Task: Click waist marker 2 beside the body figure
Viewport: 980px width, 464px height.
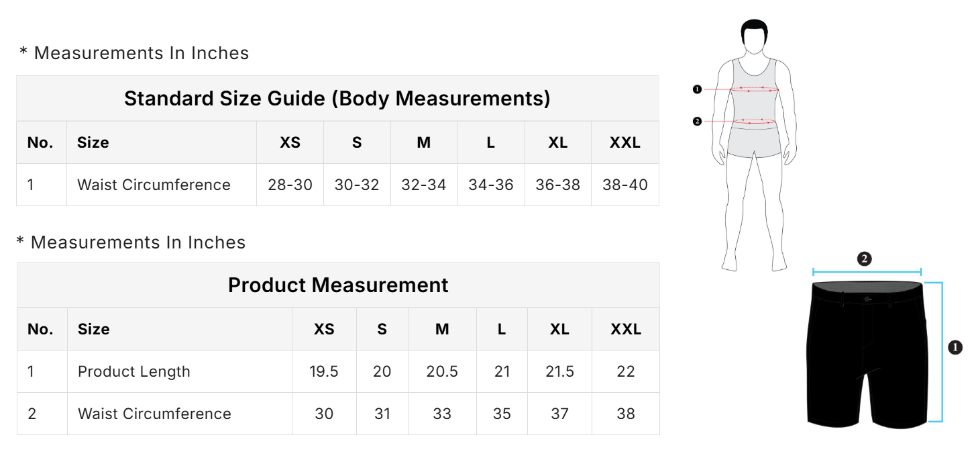Action: [697, 122]
